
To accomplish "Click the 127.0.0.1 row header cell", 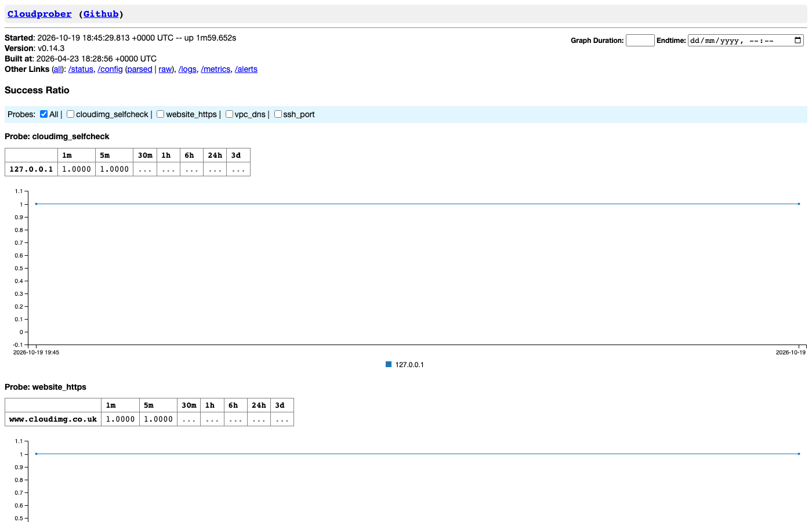I will click(x=31, y=169).
